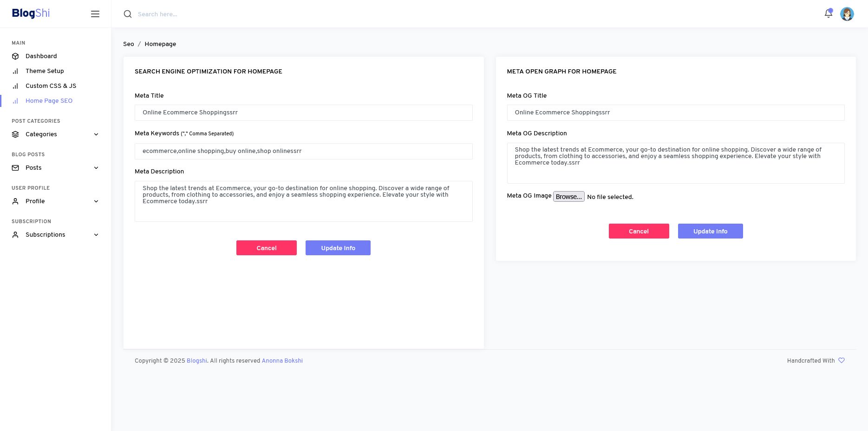Click the Profile person icon
This screenshot has width=868, height=431.
coord(15,201)
